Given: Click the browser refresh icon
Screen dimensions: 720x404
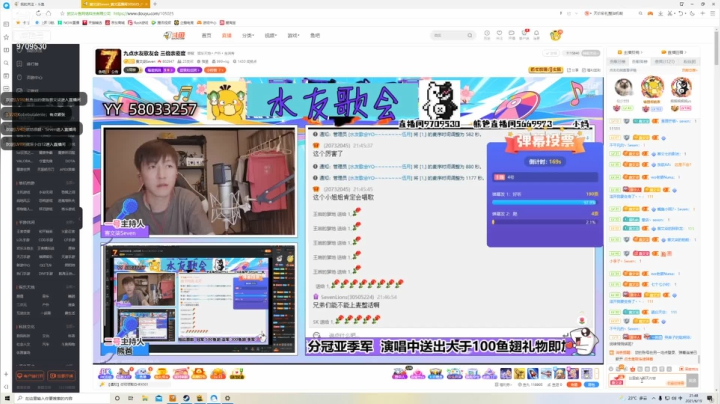Looking at the screenshot, I should click(38, 13).
